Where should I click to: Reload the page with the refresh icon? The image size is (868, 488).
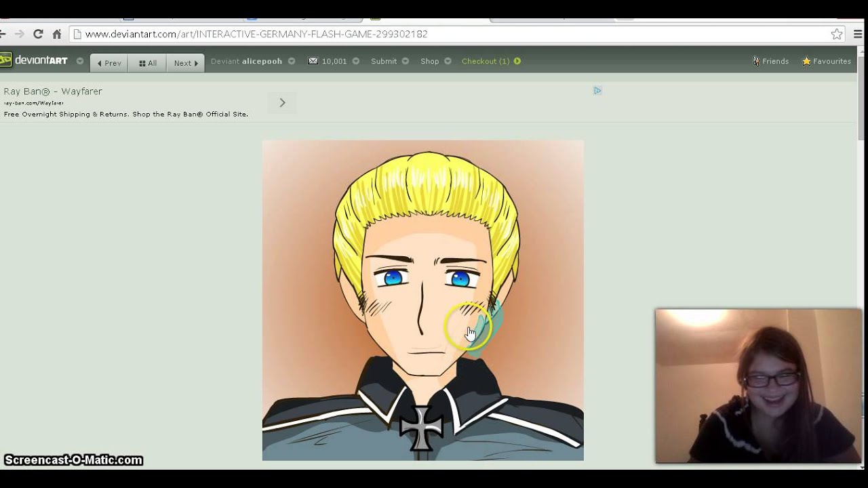pyautogui.click(x=38, y=34)
